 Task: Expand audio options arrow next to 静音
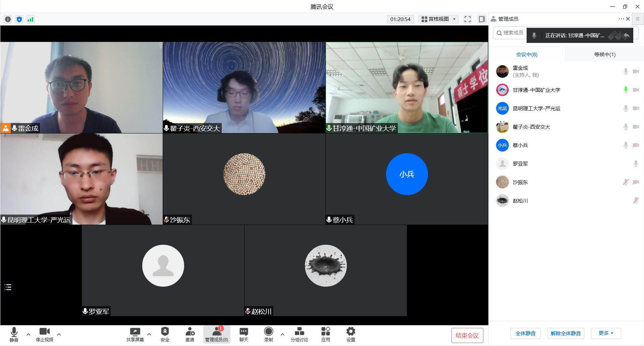28,334
